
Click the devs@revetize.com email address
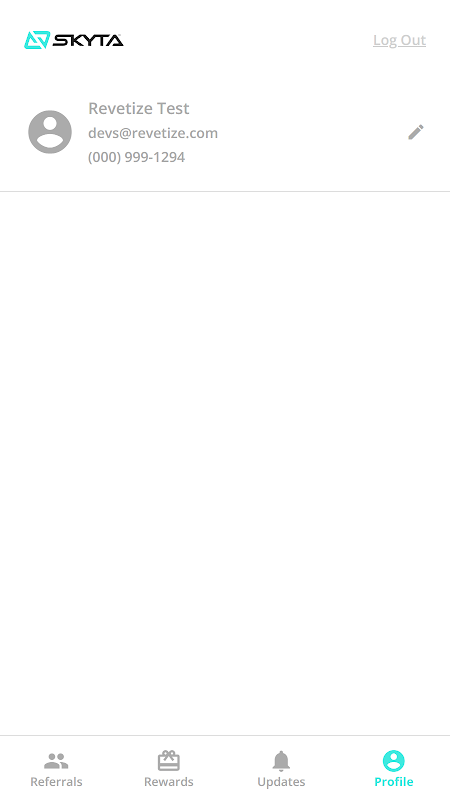click(153, 133)
